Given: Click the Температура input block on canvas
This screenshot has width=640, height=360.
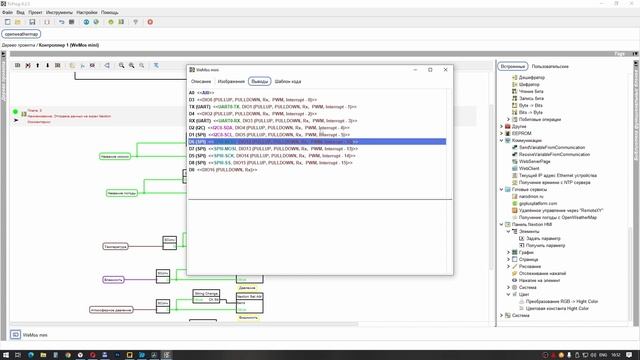Looking at the screenshot, I should pyautogui.click(x=116, y=247).
